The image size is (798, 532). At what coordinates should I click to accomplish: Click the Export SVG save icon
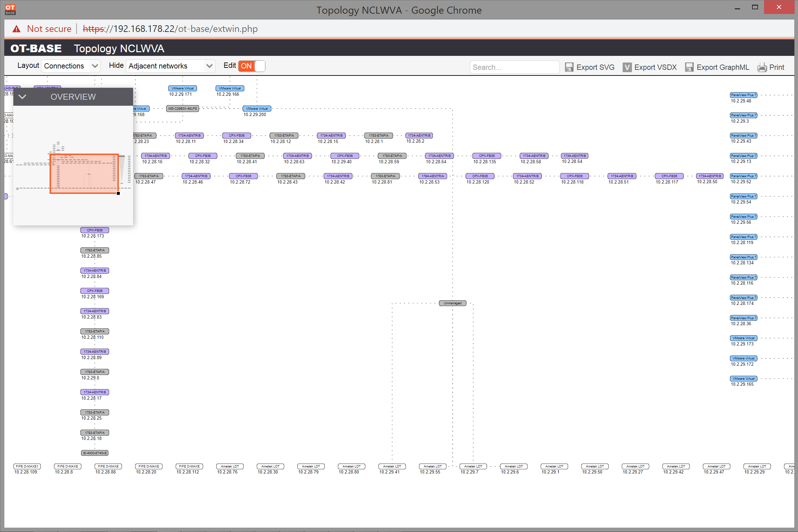569,67
